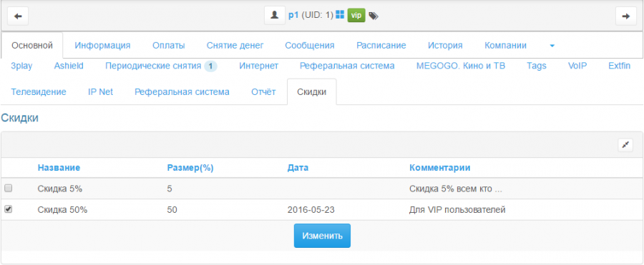Click the green vip badge

(356, 16)
